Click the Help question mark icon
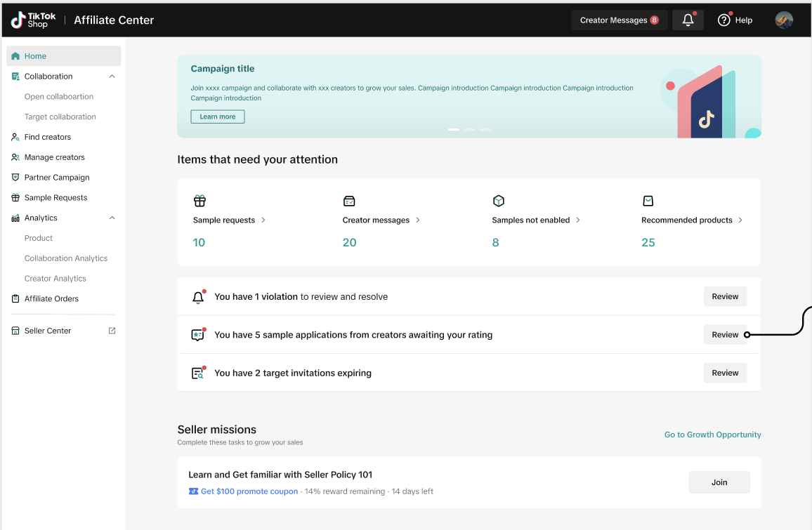 tap(723, 20)
